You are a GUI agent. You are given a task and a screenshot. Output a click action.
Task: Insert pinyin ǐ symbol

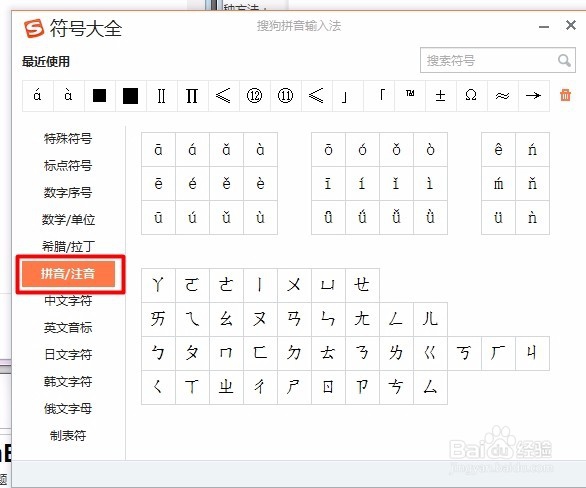397,183
